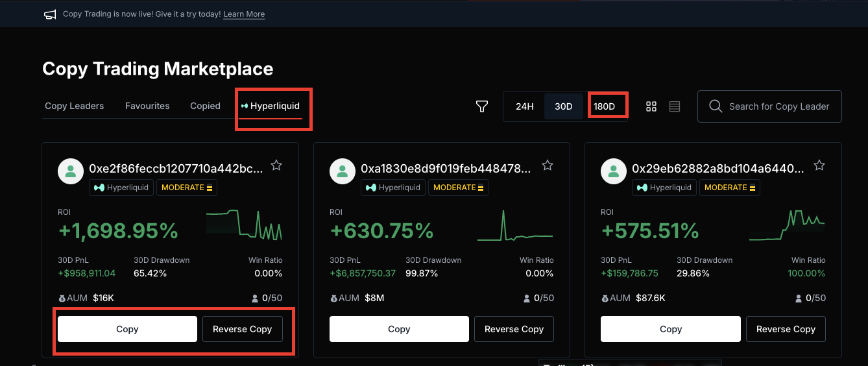Click the +630.75% ROI value
This screenshot has height=366, width=868.
click(x=381, y=230)
